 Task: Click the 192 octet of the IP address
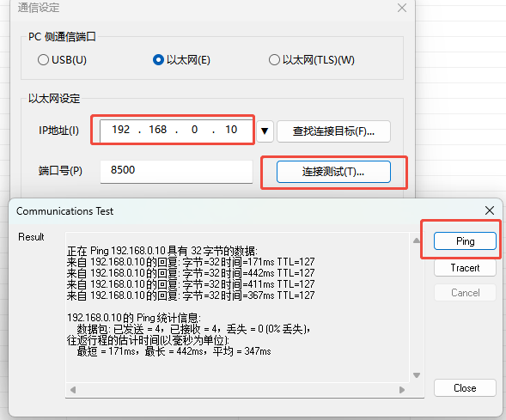tap(120, 130)
